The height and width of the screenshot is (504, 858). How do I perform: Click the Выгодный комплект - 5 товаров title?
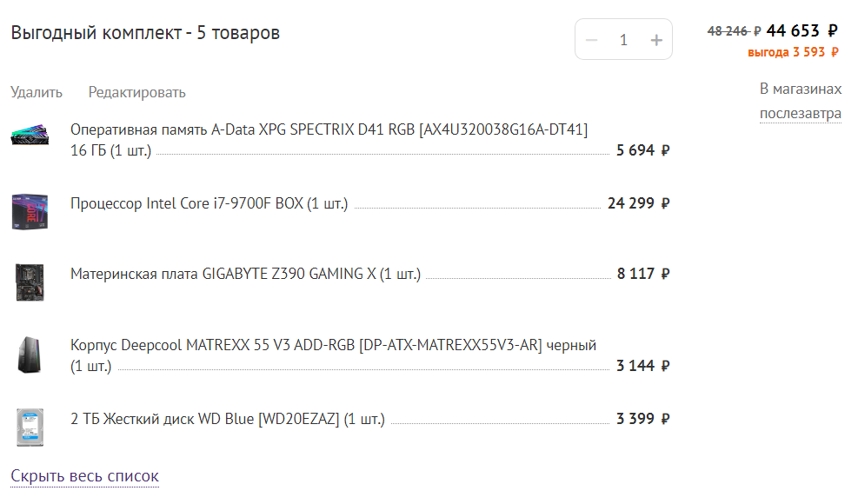tap(145, 33)
